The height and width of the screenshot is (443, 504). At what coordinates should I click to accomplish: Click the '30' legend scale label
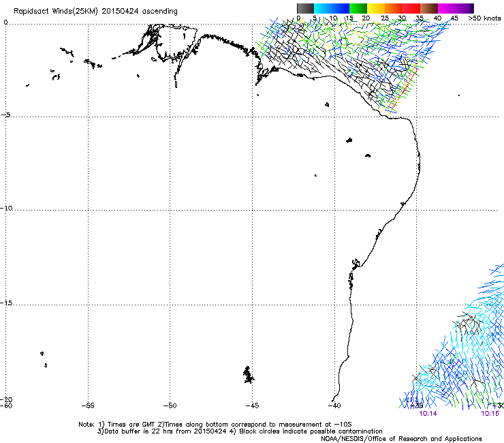pos(402,18)
